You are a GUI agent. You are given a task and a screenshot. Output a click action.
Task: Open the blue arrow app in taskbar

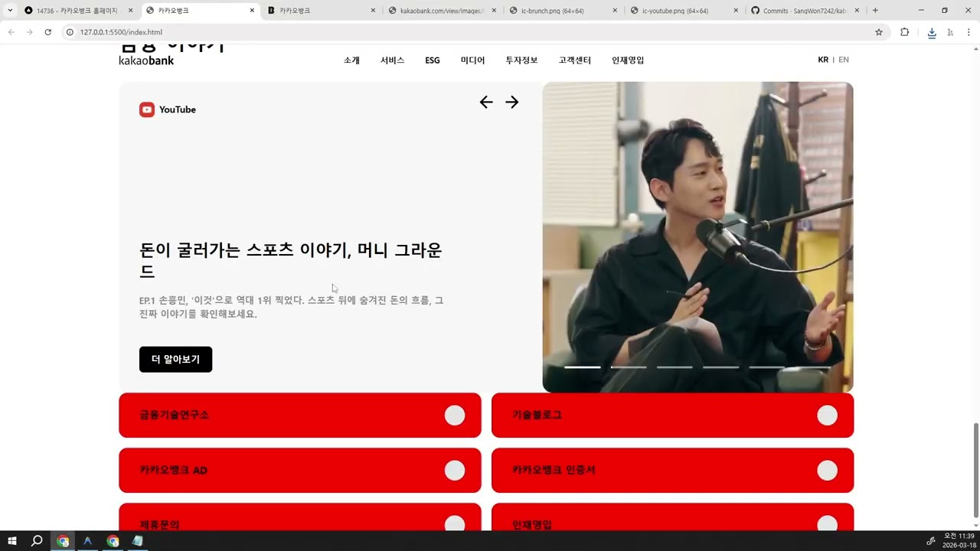point(88,541)
